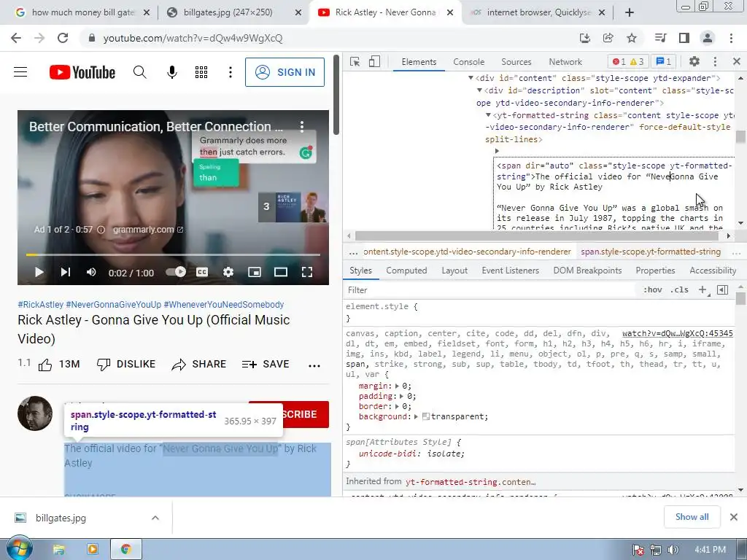
Task: Switch to miniplayer mode
Action: click(x=255, y=273)
